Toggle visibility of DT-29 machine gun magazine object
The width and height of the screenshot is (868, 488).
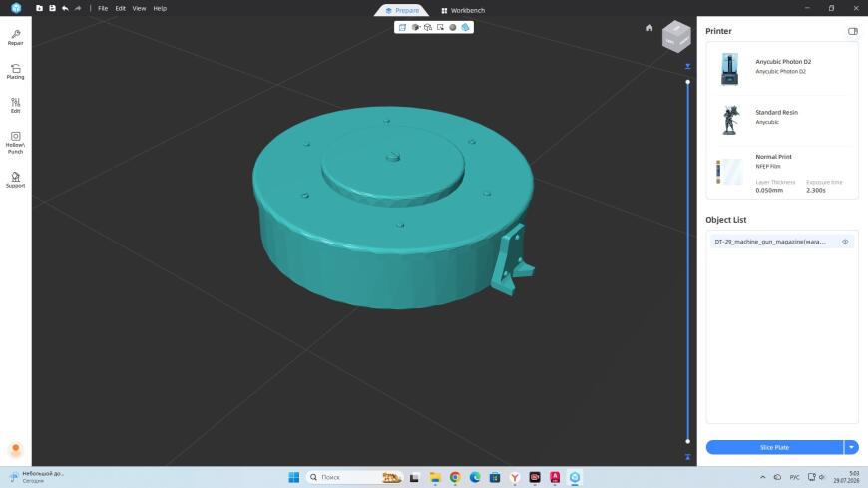(x=845, y=242)
